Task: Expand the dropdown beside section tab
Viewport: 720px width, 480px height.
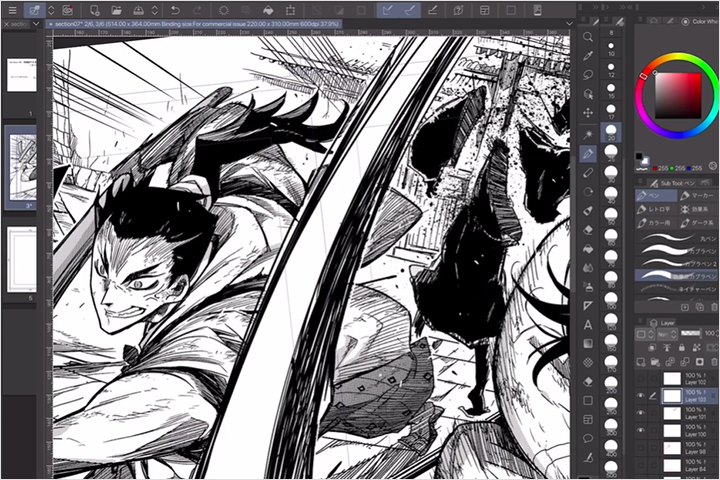Action: pos(37,24)
